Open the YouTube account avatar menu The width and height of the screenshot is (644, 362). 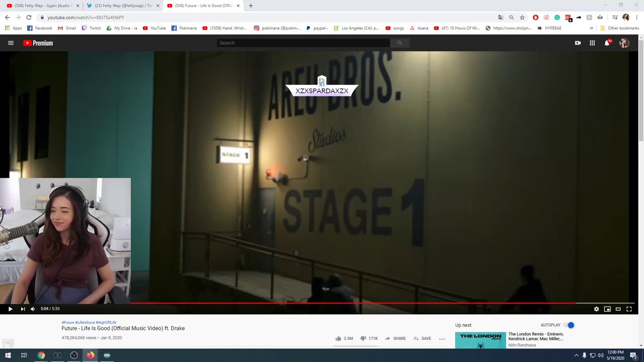[624, 43]
